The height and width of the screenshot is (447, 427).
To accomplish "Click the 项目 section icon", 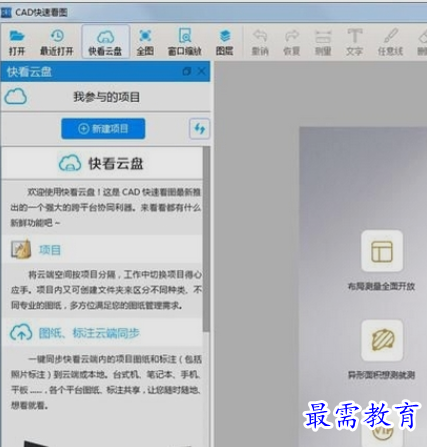I will pyautogui.click(x=21, y=249).
